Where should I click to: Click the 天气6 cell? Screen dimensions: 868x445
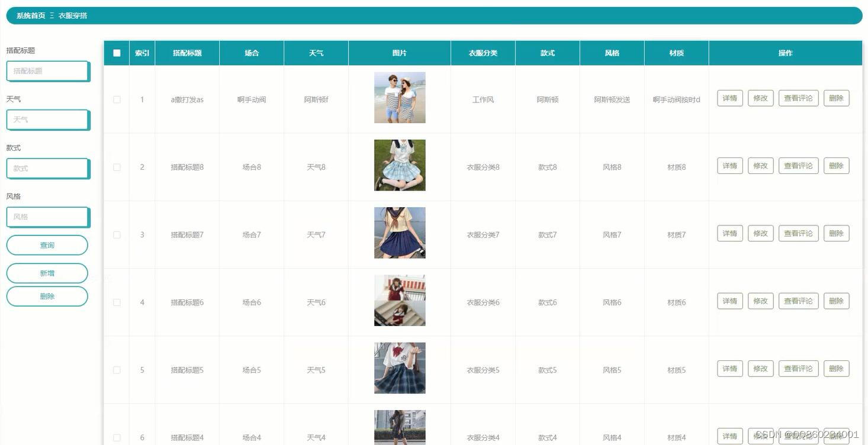click(316, 302)
